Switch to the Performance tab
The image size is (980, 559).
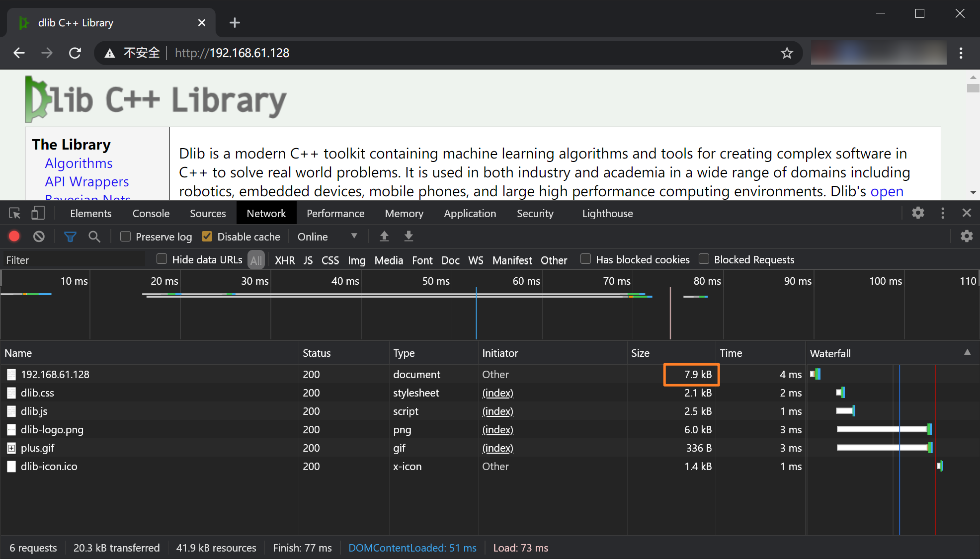pos(335,214)
